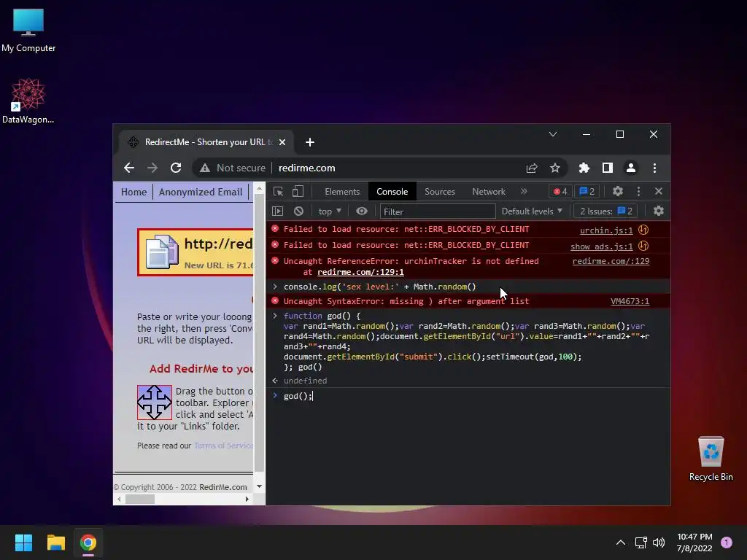This screenshot has height=560, width=747.
Task: Show the console sidebar icon
Action: point(278,211)
